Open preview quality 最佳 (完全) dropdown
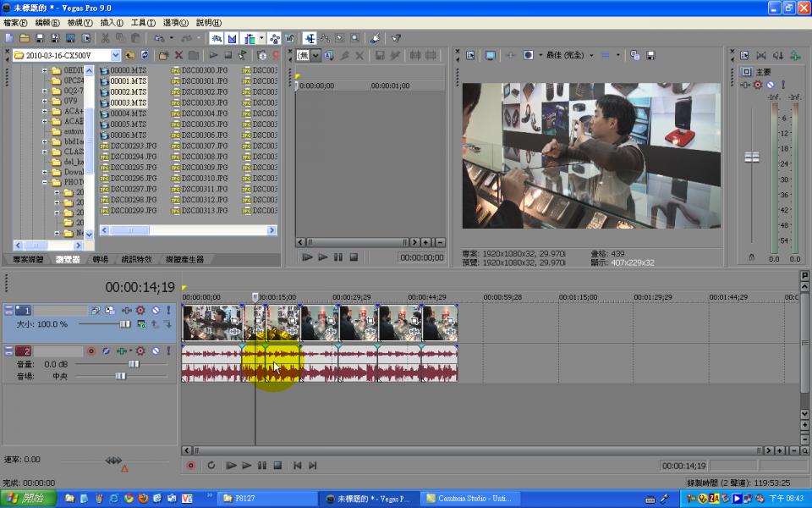812x508 pixels. coord(591,55)
